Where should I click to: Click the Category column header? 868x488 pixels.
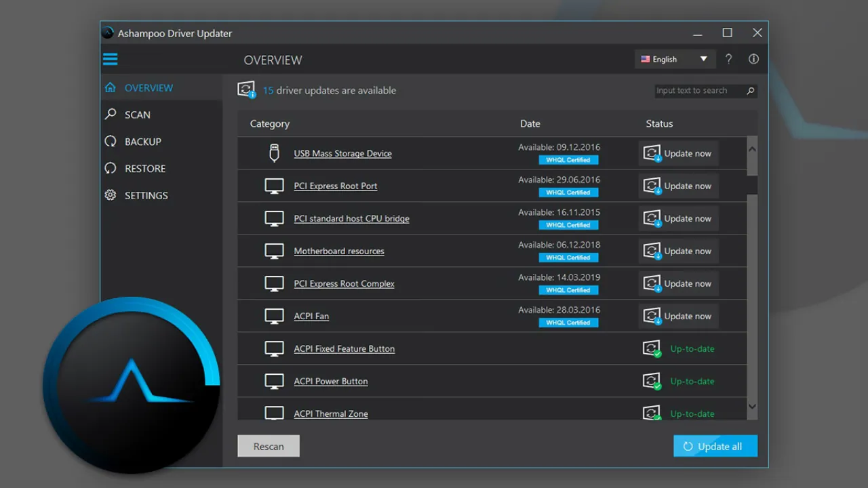[x=270, y=123]
